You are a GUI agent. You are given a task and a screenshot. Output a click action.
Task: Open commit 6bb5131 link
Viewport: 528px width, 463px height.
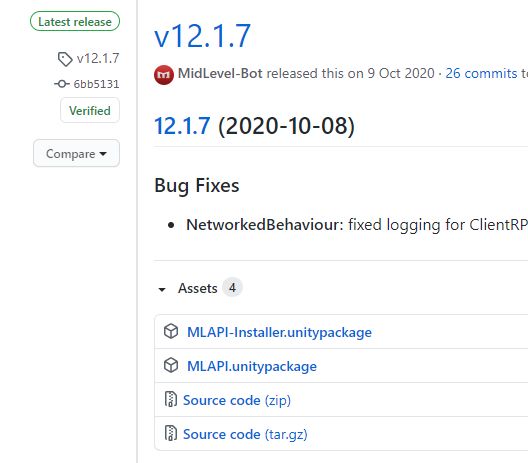(x=96, y=84)
